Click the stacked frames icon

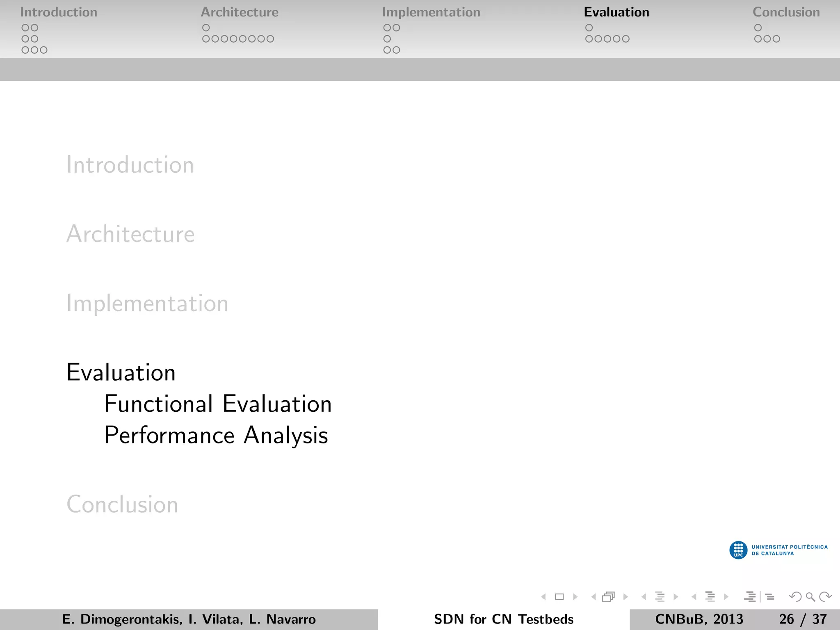tap(609, 597)
